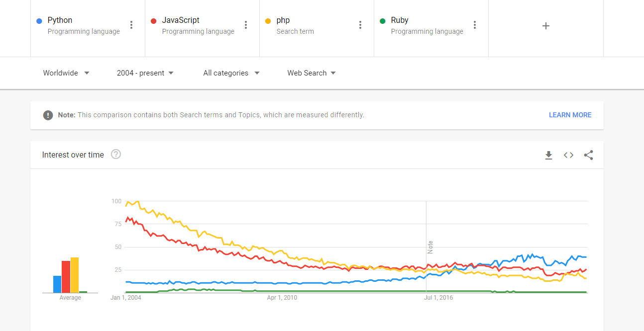Download the Interest over time data
This screenshot has width=644, height=331.
548,155
